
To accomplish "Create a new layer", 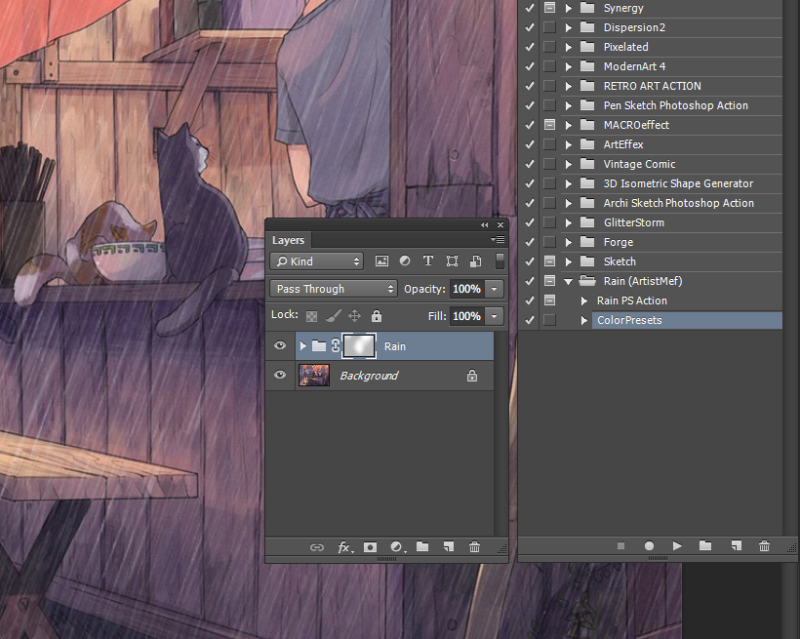I will tap(448, 547).
